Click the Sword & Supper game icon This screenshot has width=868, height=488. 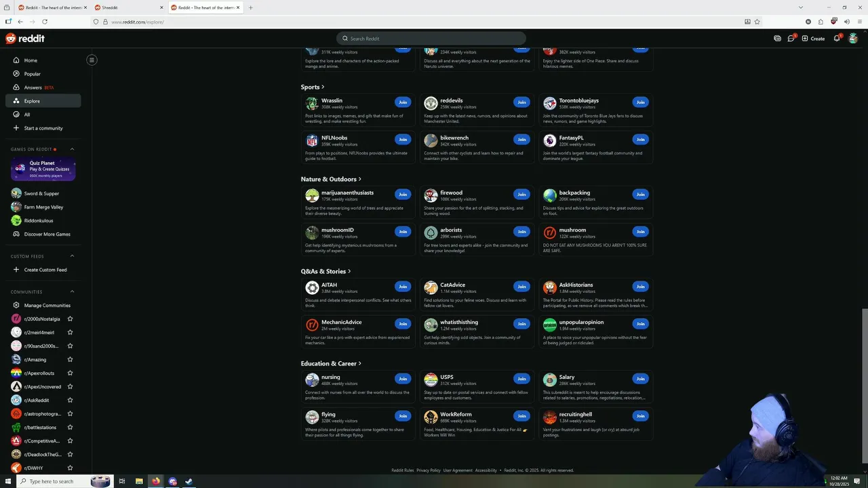[x=16, y=193]
